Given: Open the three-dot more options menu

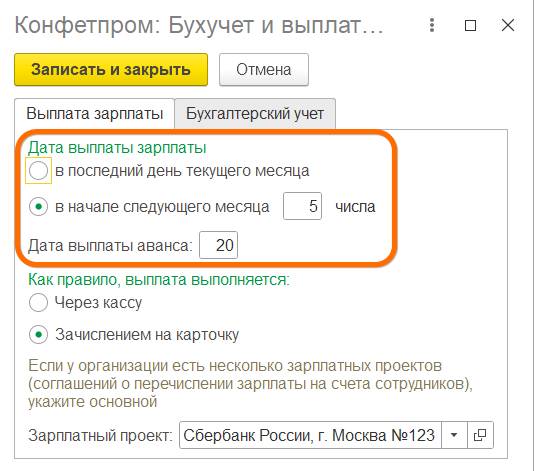Looking at the screenshot, I should tap(432, 25).
